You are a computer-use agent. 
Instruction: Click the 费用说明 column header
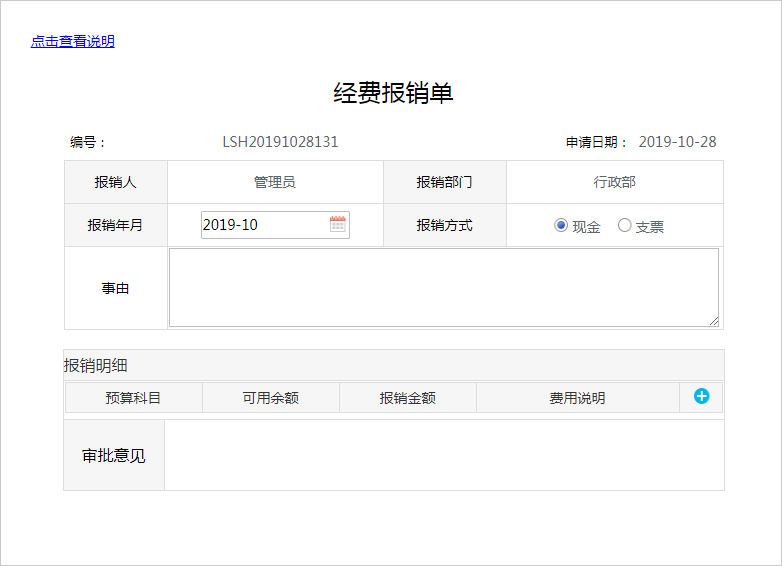pos(577,398)
